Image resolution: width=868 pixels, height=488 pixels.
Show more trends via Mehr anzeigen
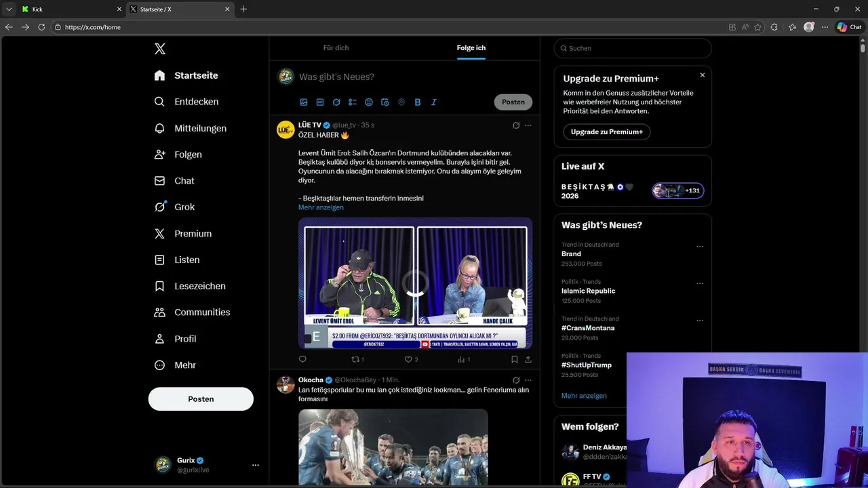point(584,396)
